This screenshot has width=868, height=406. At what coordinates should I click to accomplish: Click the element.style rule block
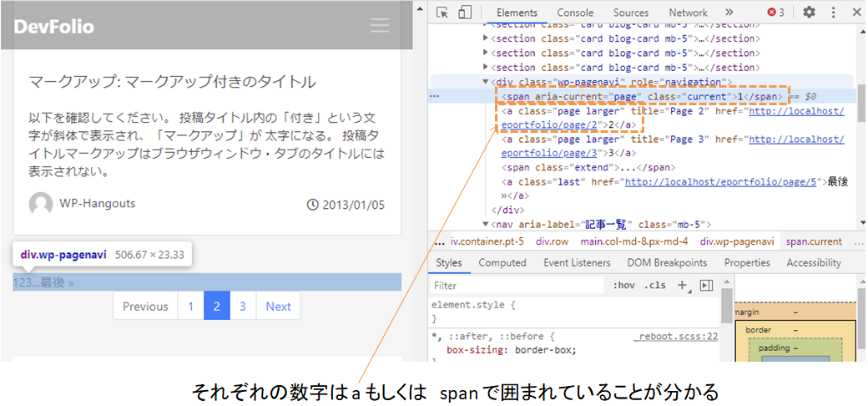click(574, 312)
